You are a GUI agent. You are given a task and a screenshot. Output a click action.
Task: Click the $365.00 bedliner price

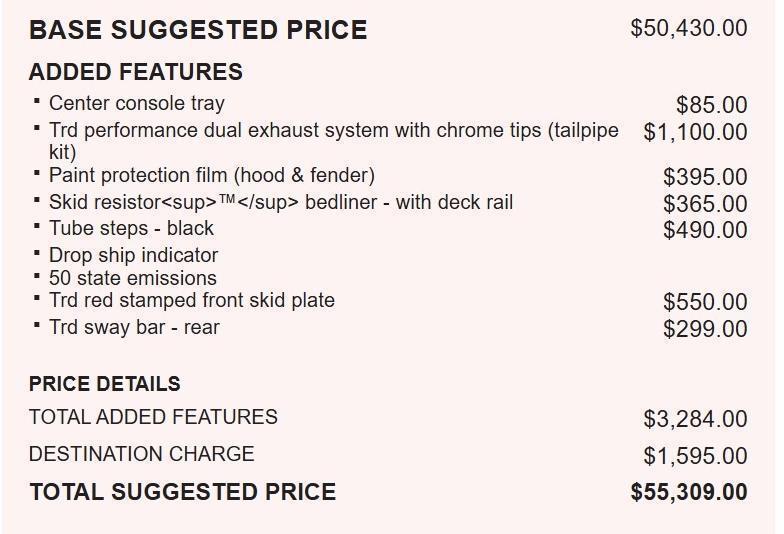706,204
